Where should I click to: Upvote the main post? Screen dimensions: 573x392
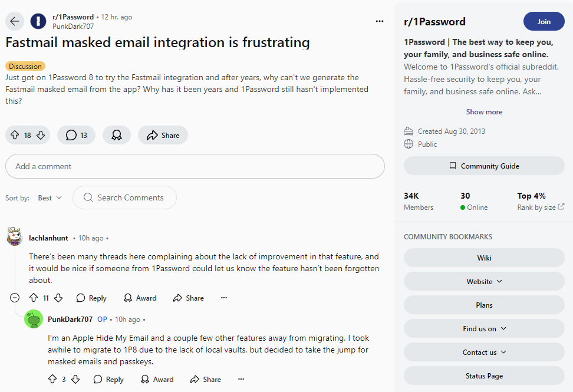(15, 135)
